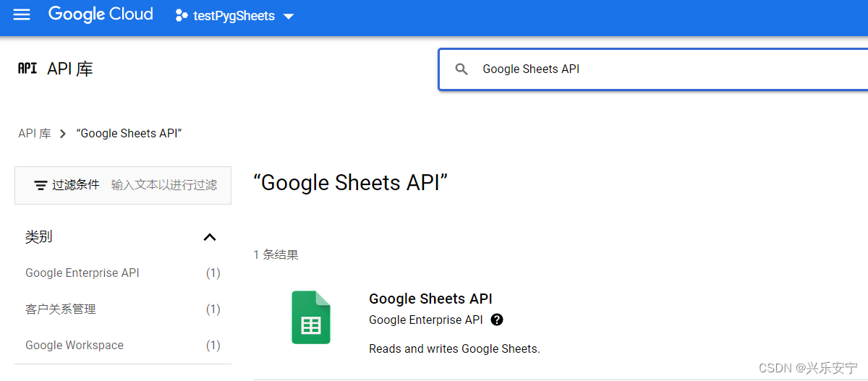Go to API 库 breadcrumb link

(x=35, y=134)
